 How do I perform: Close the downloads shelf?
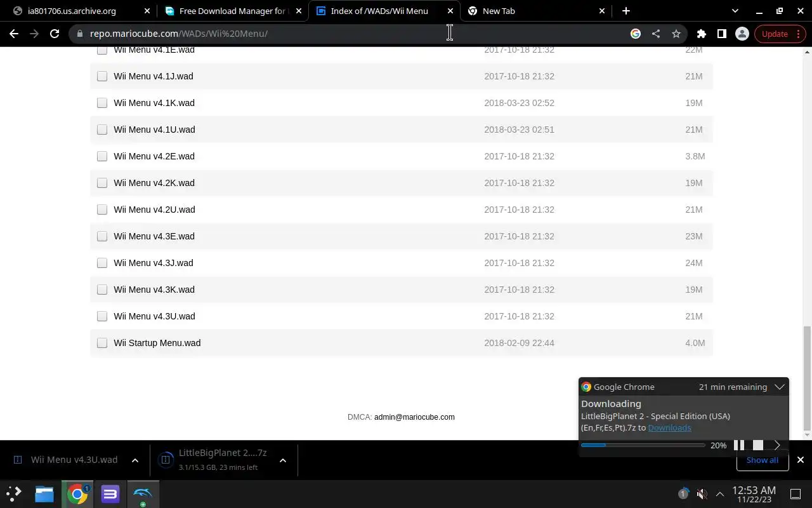(x=801, y=460)
